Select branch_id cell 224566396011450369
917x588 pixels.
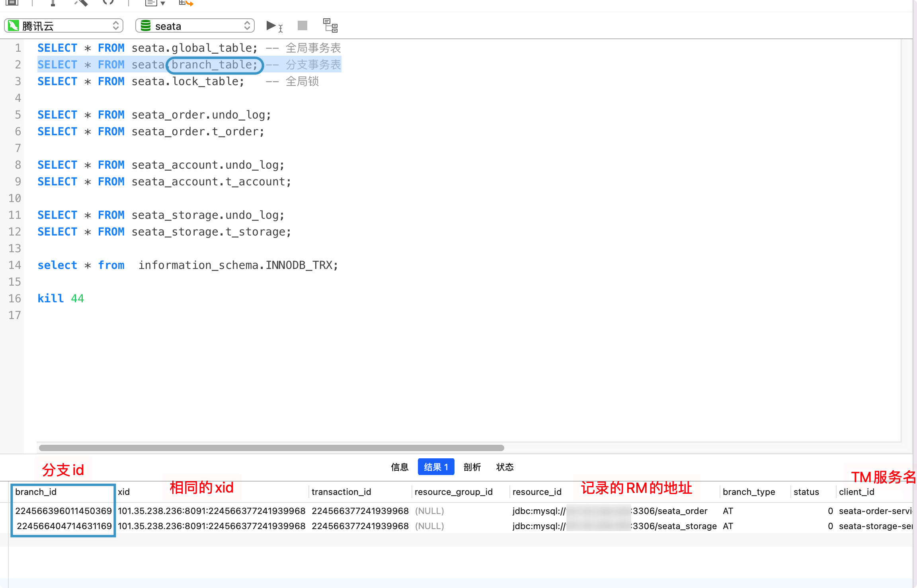pyautogui.click(x=63, y=511)
